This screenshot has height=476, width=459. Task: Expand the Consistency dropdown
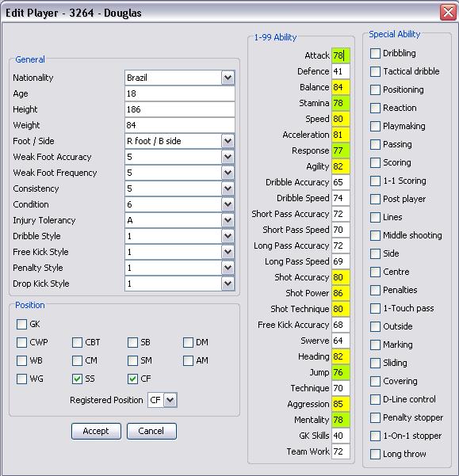pyautogui.click(x=228, y=188)
